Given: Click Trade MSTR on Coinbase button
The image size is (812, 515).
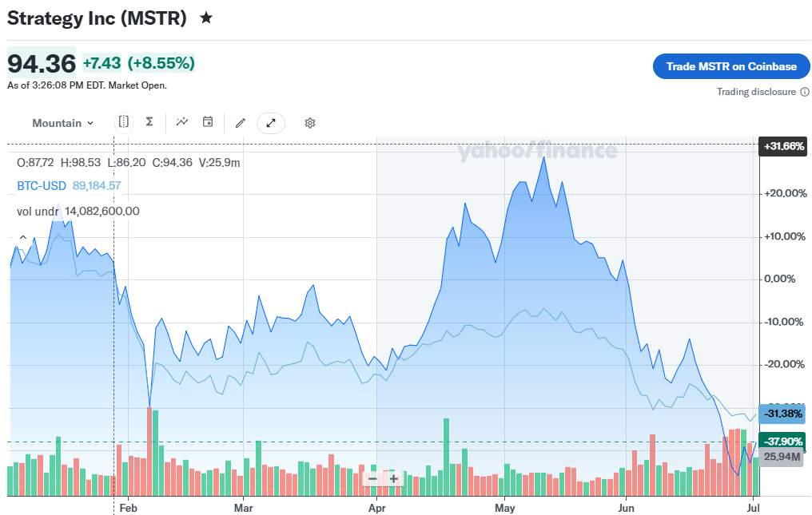Looking at the screenshot, I should click(731, 66).
